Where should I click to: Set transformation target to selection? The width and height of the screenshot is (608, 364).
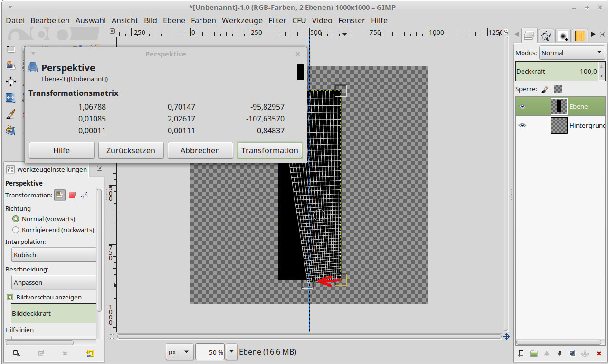tap(72, 195)
